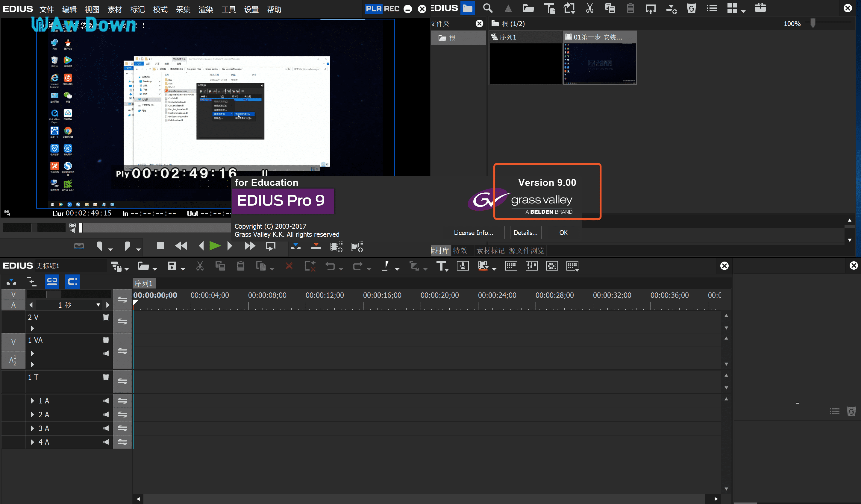This screenshot has width=861, height=504.
Task: Click the search magnifier icon in bin panel
Action: [x=488, y=8]
